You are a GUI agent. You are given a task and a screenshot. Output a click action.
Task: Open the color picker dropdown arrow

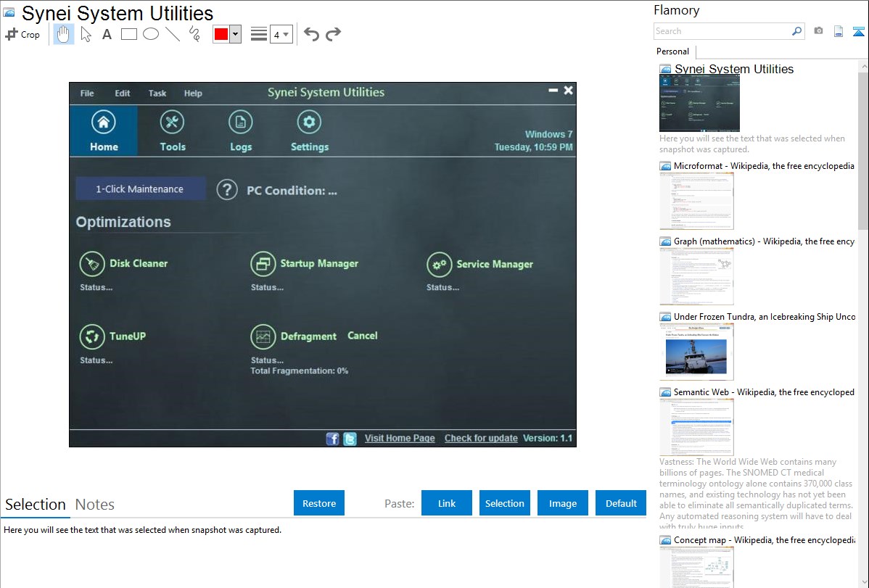coord(235,34)
